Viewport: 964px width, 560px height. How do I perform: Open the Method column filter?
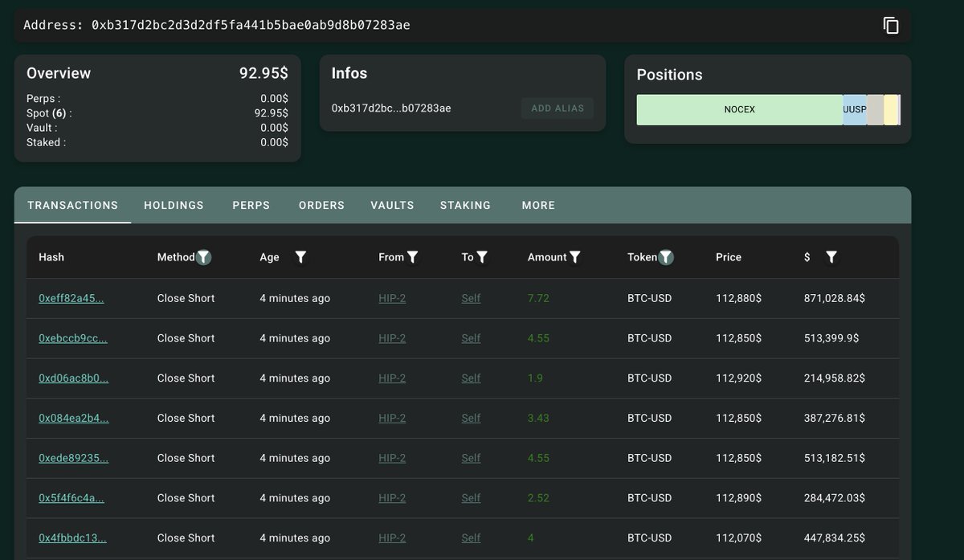click(203, 257)
